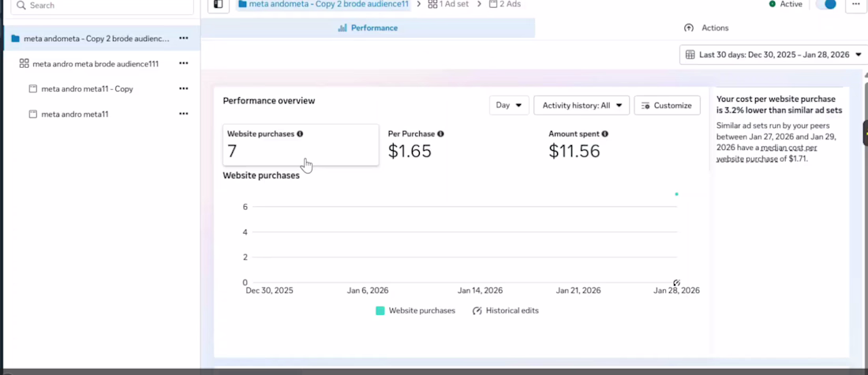Screen dimensions: 868x375
Task: Switch to the Performance tab
Action: point(368,28)
